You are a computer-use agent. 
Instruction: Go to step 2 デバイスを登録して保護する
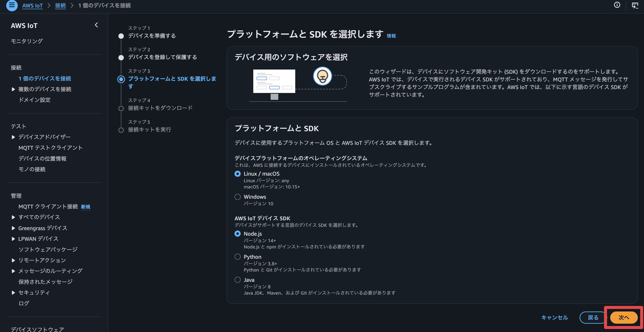click(x=163, y=57)
